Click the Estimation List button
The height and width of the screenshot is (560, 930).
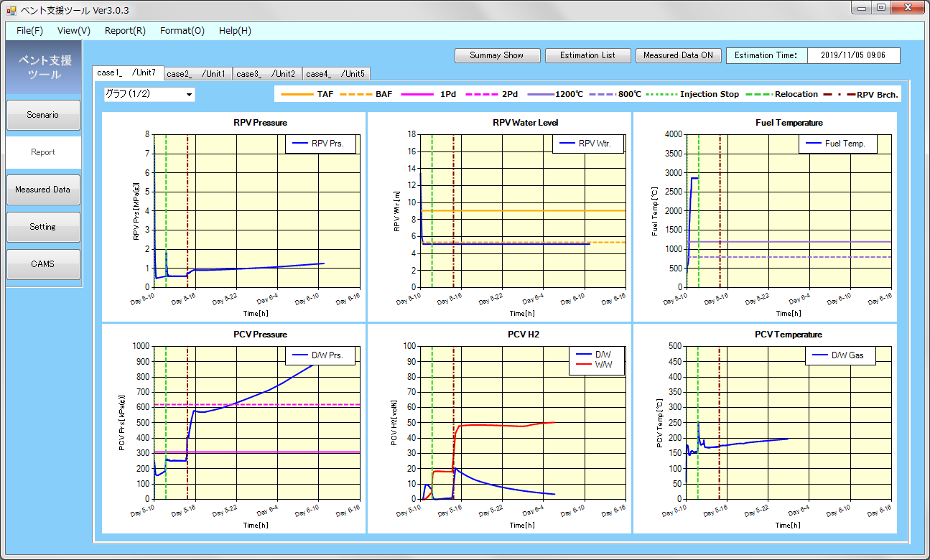[x=587, y=55]
